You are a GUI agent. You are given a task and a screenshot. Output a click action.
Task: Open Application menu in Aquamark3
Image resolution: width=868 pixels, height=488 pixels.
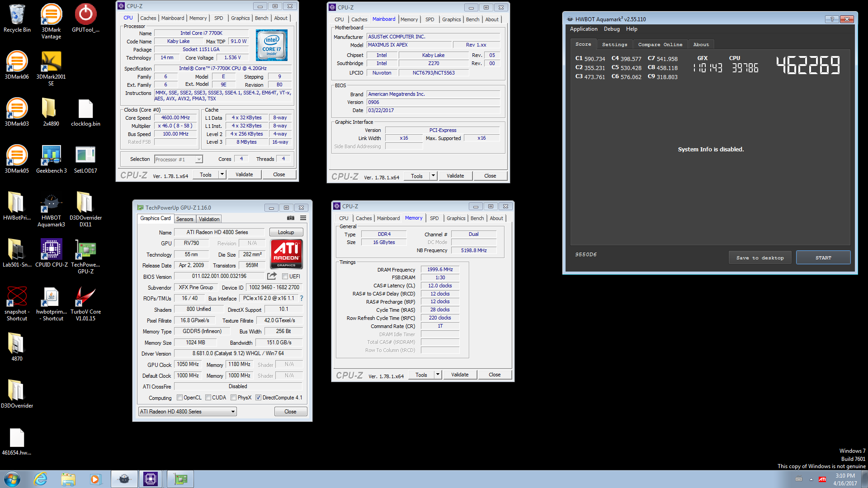584,29
